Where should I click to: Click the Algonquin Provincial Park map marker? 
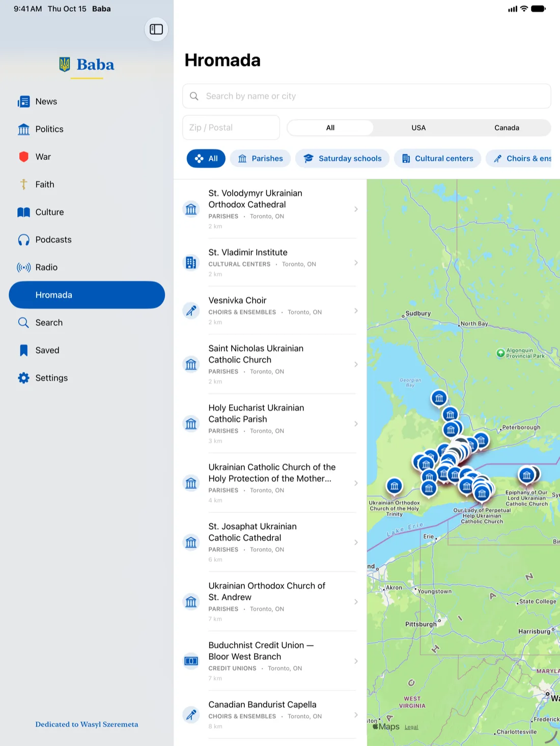click(x=500, y=353)
